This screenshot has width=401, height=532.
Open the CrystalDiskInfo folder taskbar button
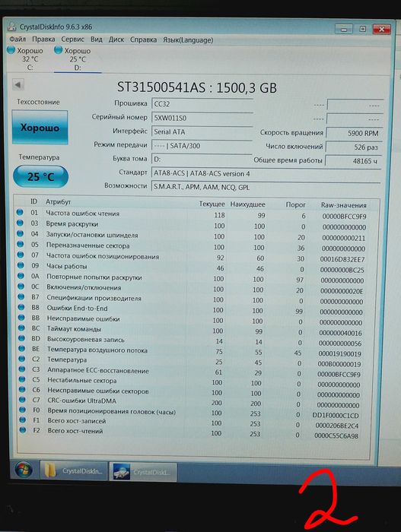coord(74,471)
